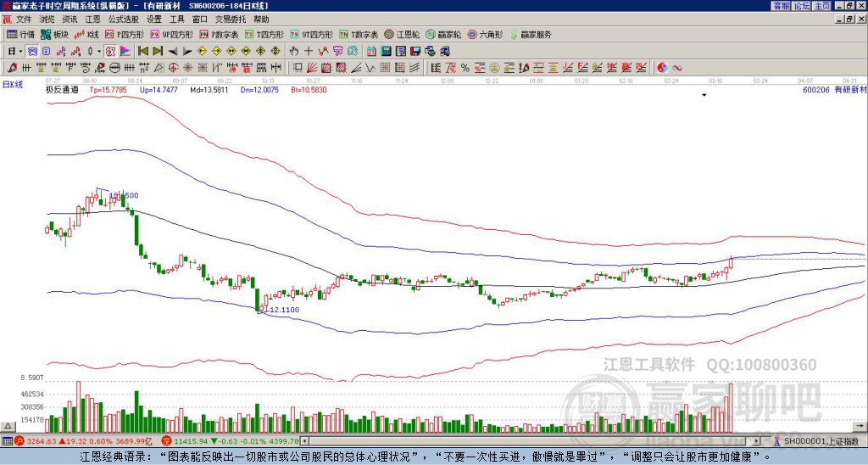Select the hand pan tool
Screen dimensions: 868x465
tap(294, 51)
